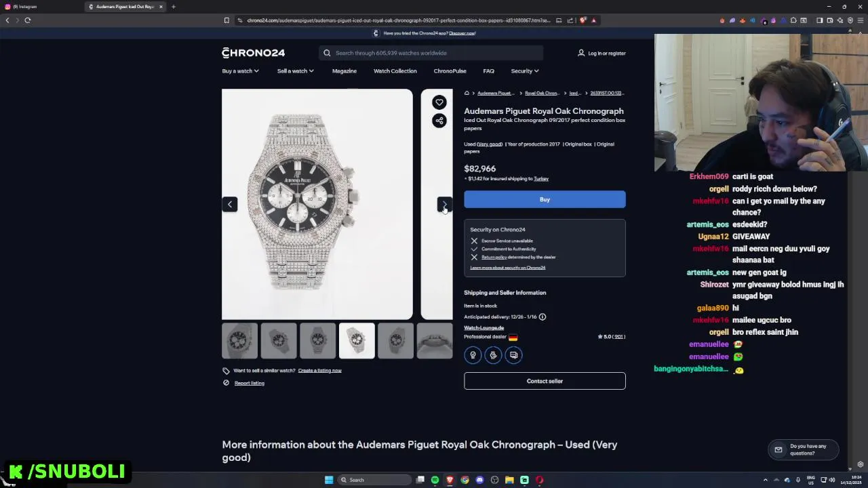Close the Audemars Piguet browser tab
The image size is (868, 488).
[x=161, y=7]
